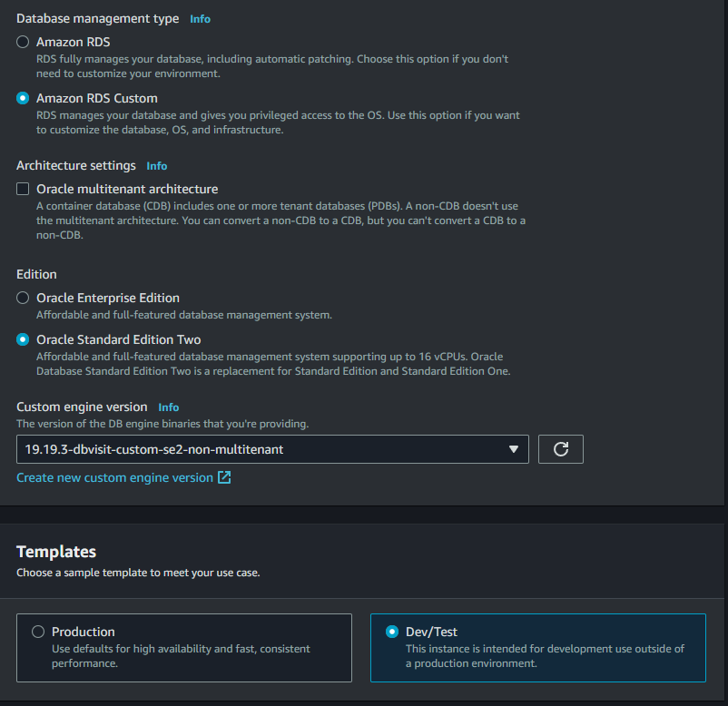The image size is (728, 706).
Task: Select the Amazon RDS Custom option
Action: pyautogui.click(x=23, y=98)
